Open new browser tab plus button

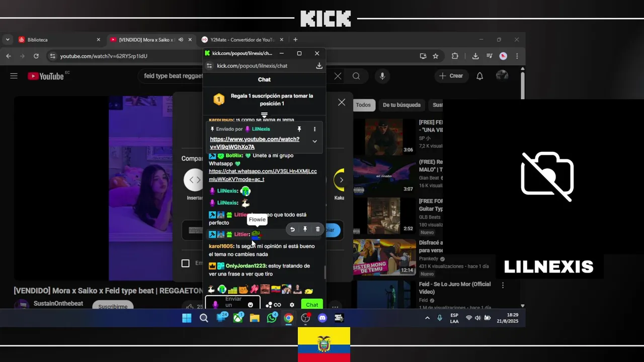click(295, 40)
